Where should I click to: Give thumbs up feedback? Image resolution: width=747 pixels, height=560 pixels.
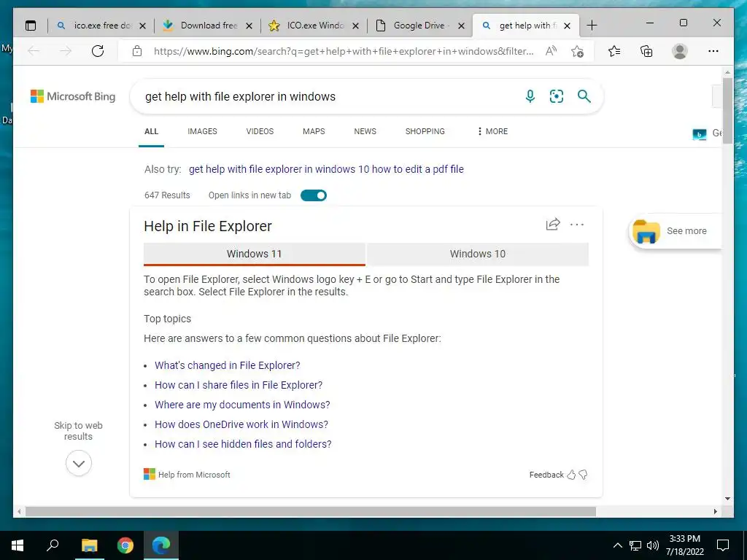coord(571,475)
